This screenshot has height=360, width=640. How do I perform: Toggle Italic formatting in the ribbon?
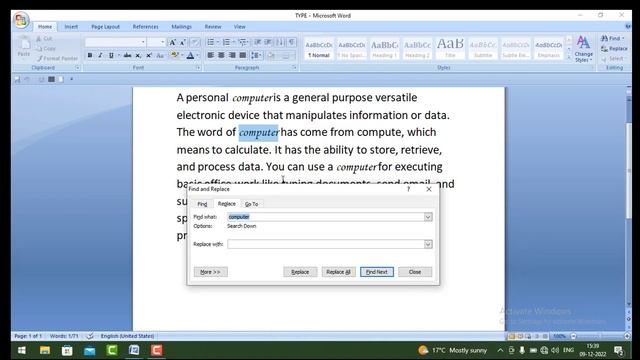click(100, 55)
